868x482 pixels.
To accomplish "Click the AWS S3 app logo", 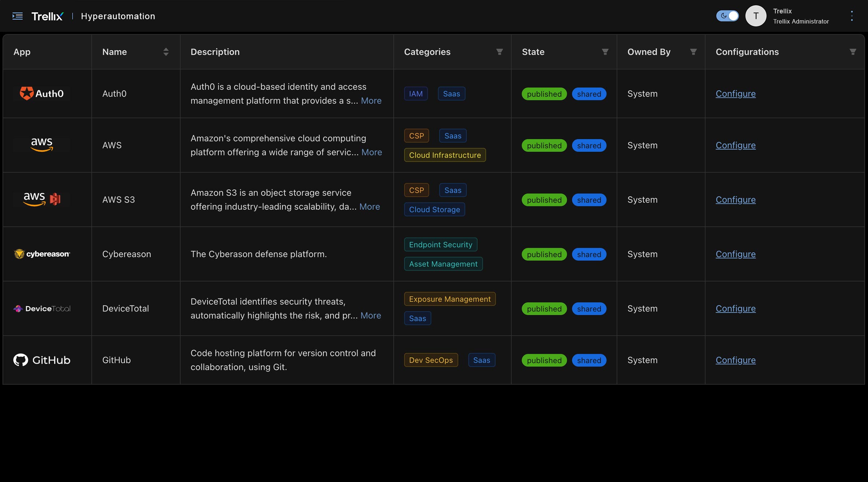I will point(42,199).
